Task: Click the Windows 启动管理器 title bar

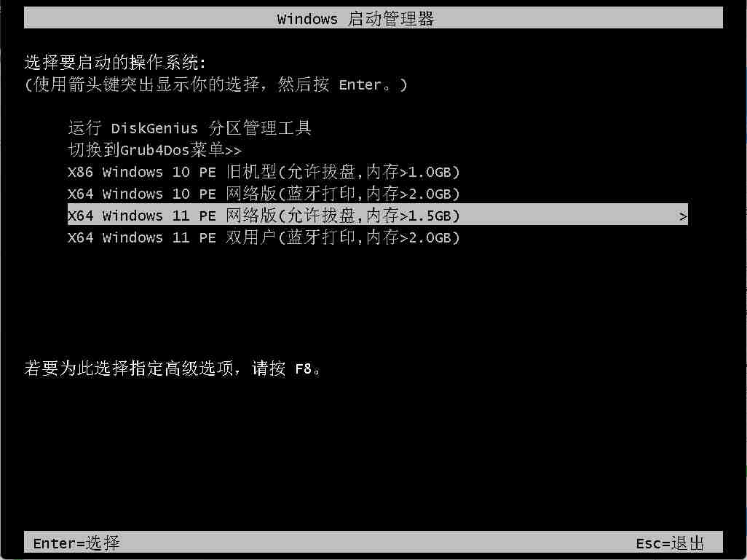Action: pyautogui.click(x=373, y=18)
